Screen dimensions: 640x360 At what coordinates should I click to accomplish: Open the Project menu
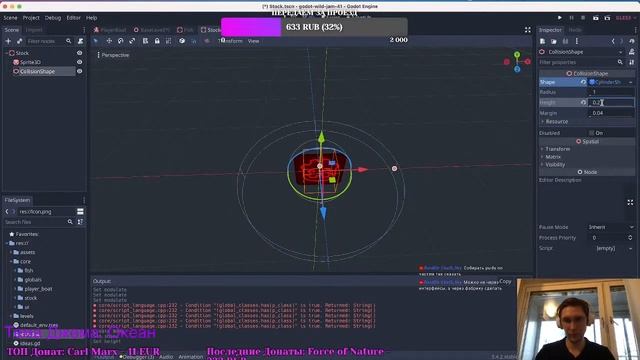click(31, 18)
